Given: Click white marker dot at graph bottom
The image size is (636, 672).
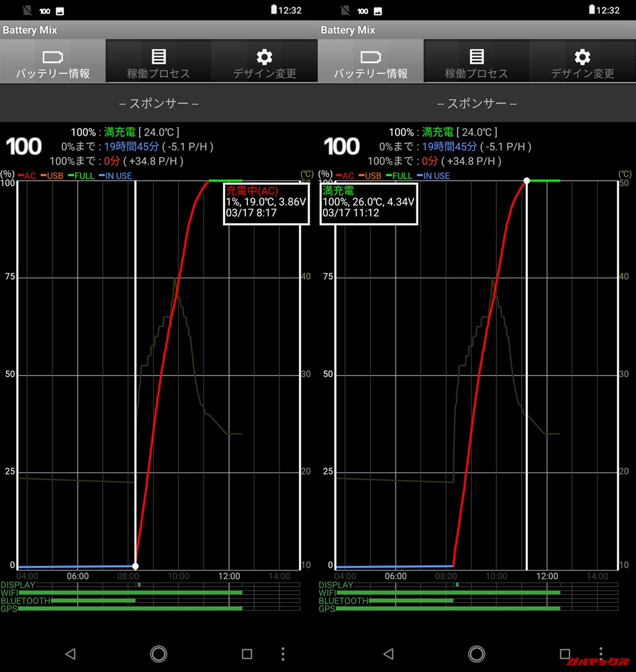Looking at the screenshot, I should (x=136, y=566).
